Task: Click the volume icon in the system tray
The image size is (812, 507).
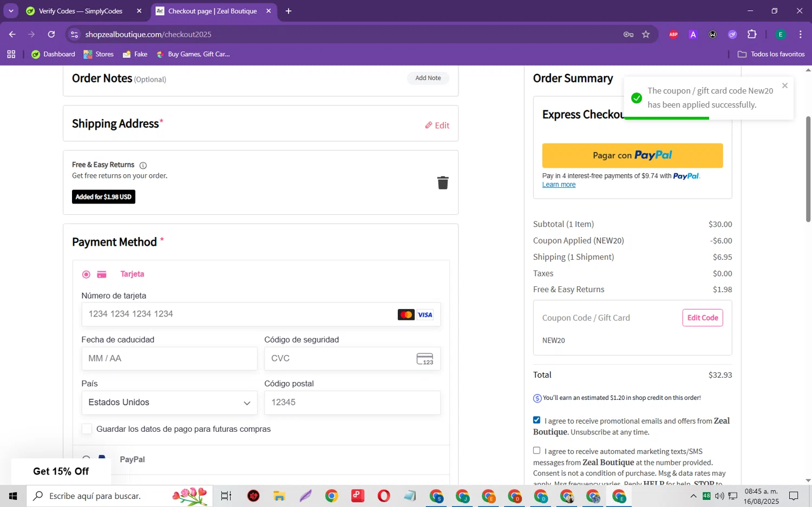Action: point(719,496)
